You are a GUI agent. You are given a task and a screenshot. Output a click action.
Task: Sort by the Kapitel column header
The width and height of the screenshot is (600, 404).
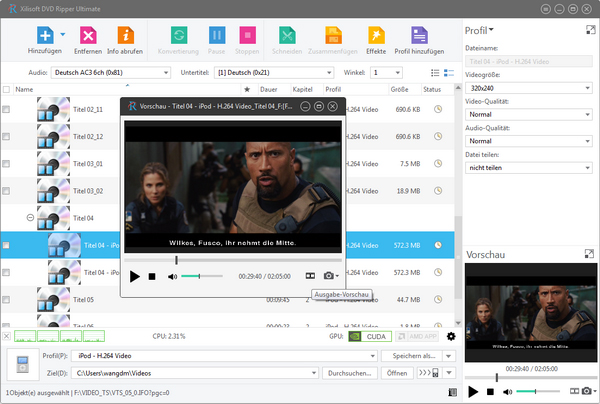tap(307, 90)
